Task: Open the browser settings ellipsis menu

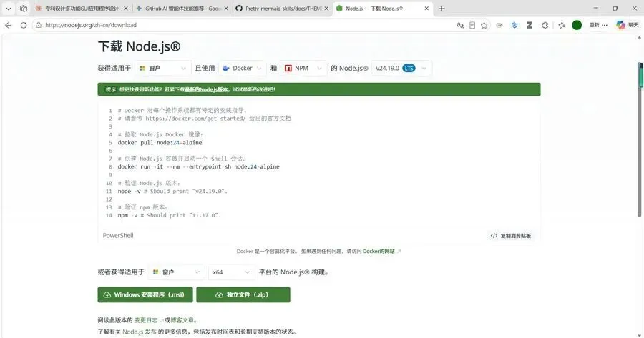Action: (605, 25)
